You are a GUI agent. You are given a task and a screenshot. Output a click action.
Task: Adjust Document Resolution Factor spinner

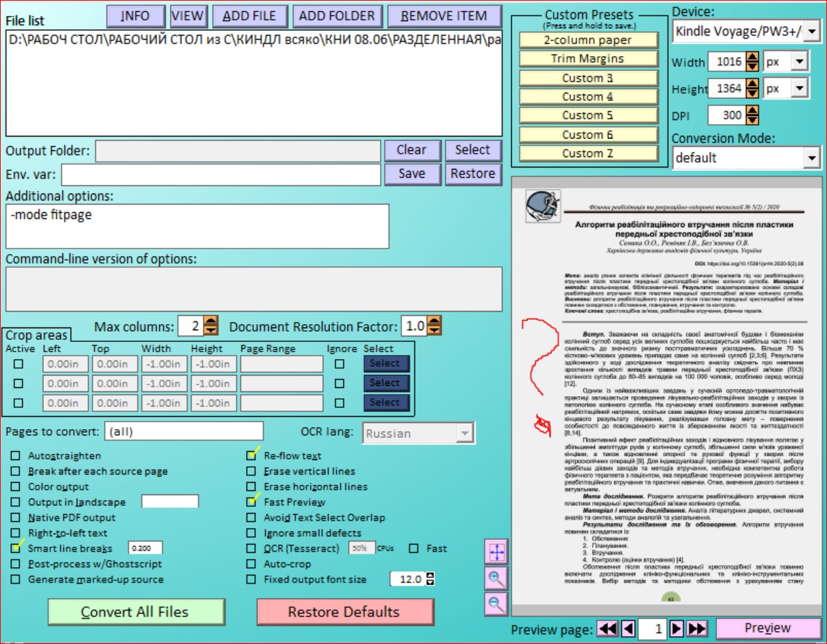(434, 326)
